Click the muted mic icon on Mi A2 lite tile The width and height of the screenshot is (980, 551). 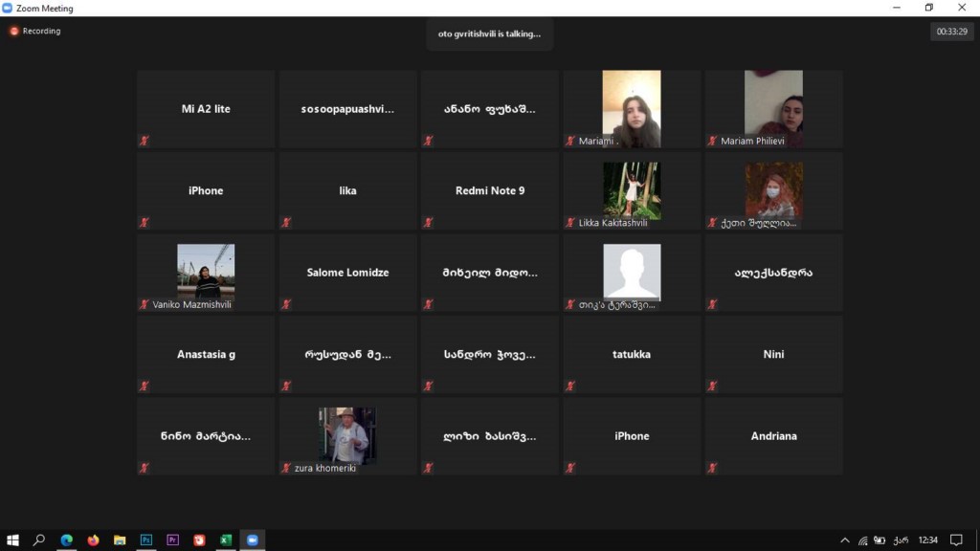pyautogui.click(x=145, y=141)
